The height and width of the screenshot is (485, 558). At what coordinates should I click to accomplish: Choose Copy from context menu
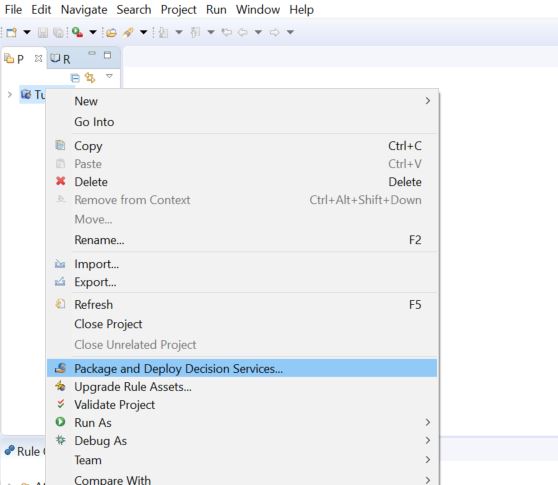(242, 146)
